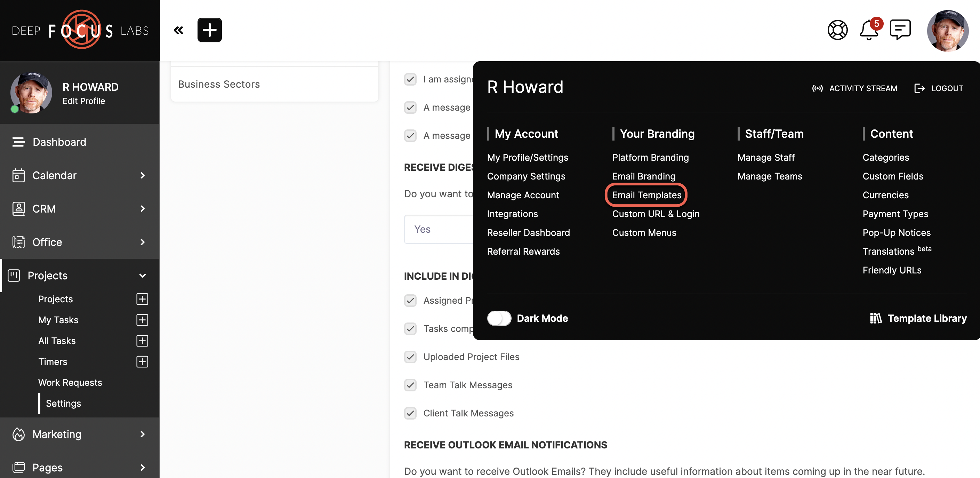Click the top-right user avatar photo

pos(948,31)
